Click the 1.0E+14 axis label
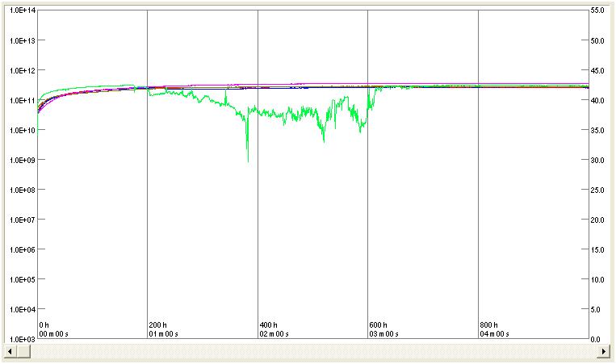616x364 pixels. pyautogui.click(x=23, y=10)
